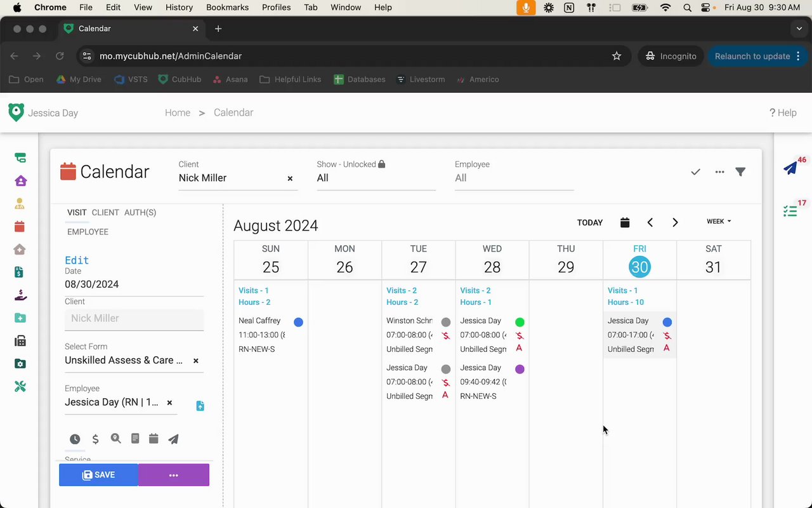
Task: Open Winston Schmidt visit on Tuesday 27
Action: [418, 335]
